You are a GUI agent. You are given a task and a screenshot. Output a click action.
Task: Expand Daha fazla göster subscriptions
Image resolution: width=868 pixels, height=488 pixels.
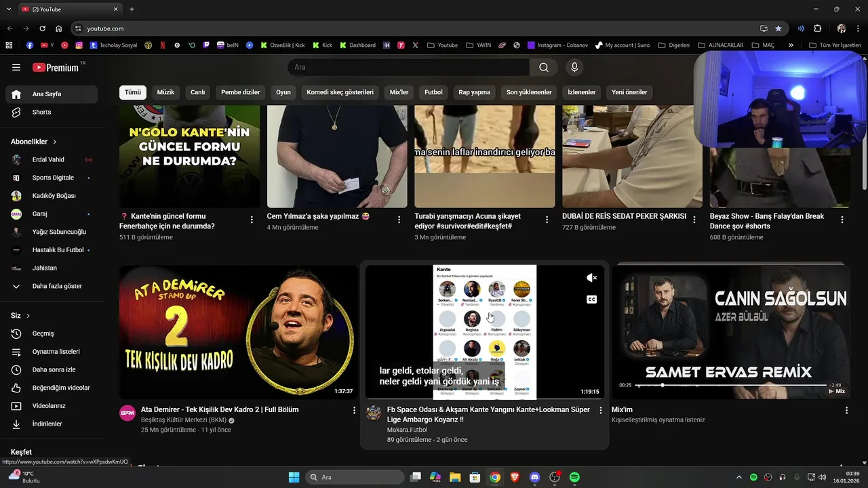tap(51, 286)
